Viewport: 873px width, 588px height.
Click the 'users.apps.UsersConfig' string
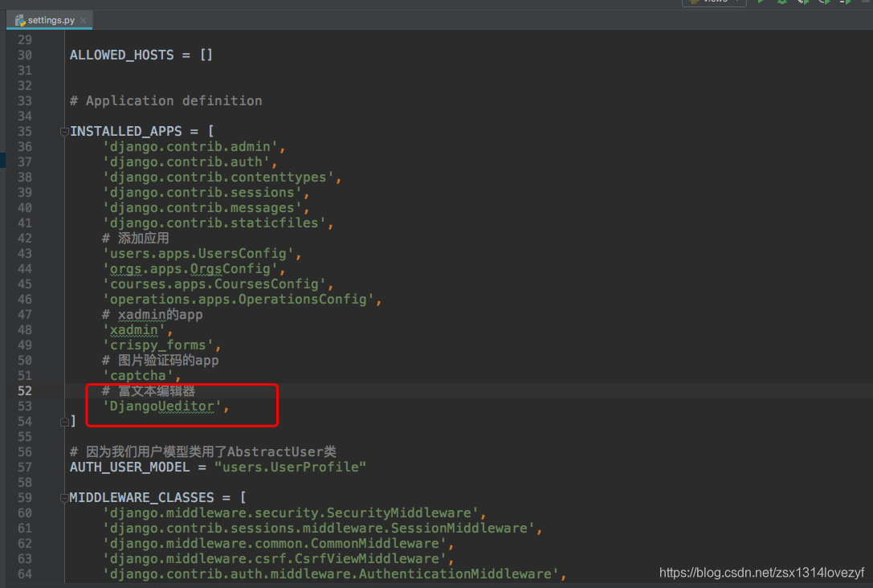point(198,253)
